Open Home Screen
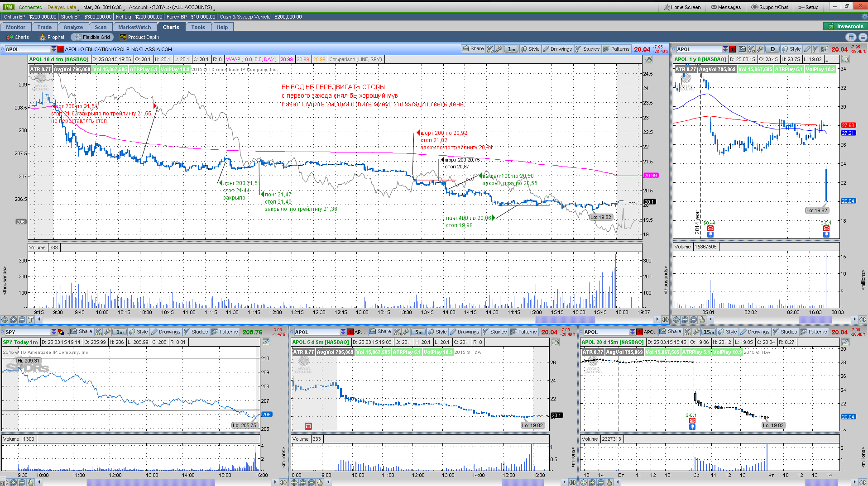 coord(682,7)
